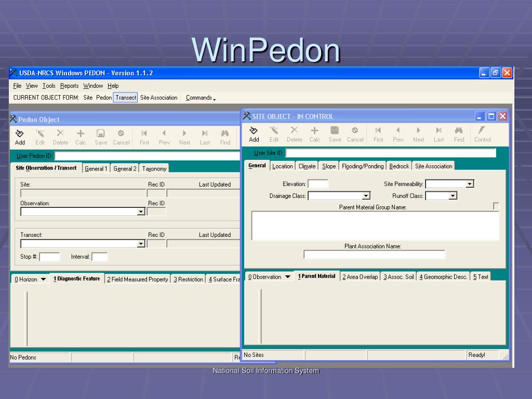The height and width of the screenshot is (399, 532).
Task: Open the Site Permeability dropdown
Action: pyautogui.click(x=470, y=184)
